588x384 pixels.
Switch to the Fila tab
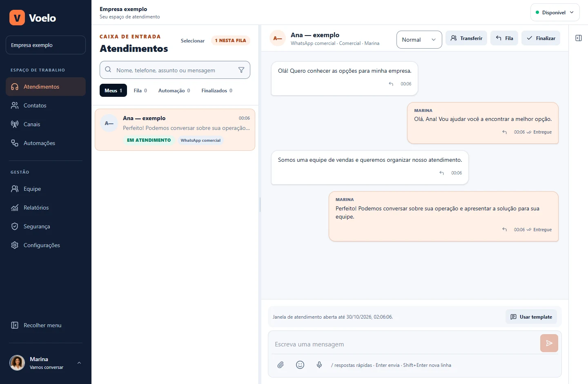click(140, 90)
